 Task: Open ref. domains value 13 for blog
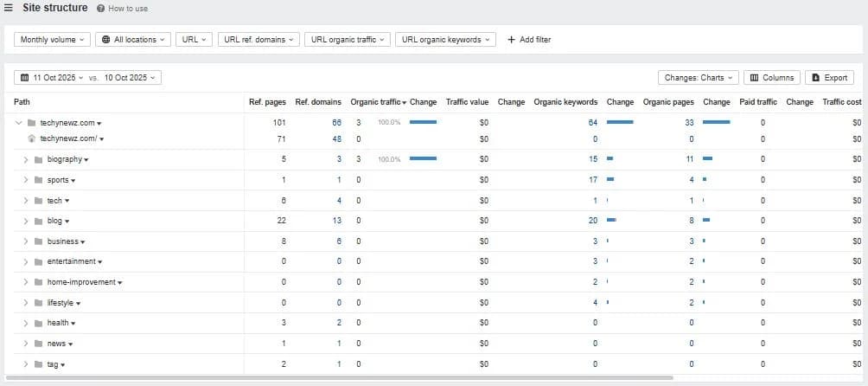point(336,221)
